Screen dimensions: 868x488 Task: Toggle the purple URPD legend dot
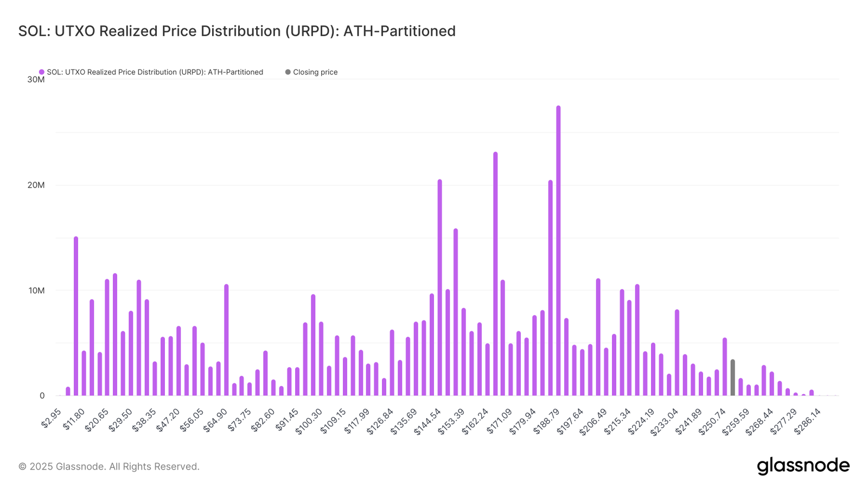[x=41, y=72]
